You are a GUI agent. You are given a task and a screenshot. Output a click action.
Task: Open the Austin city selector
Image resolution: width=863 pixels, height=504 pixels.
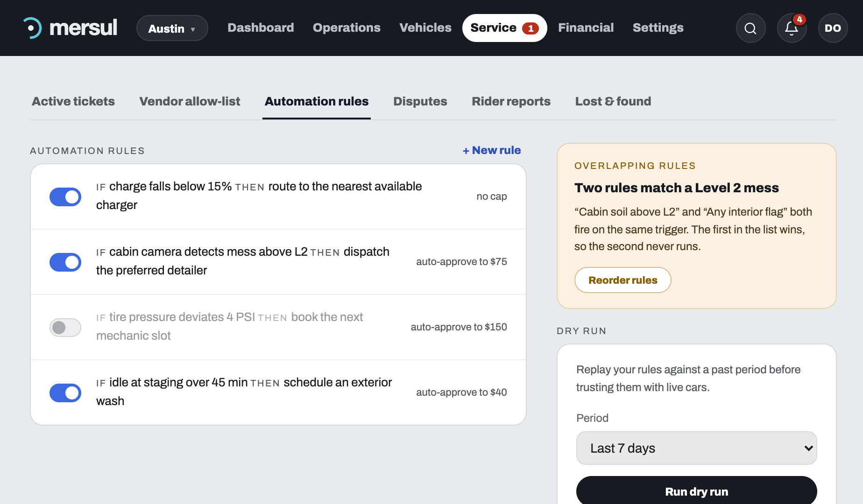coord(172,28)
